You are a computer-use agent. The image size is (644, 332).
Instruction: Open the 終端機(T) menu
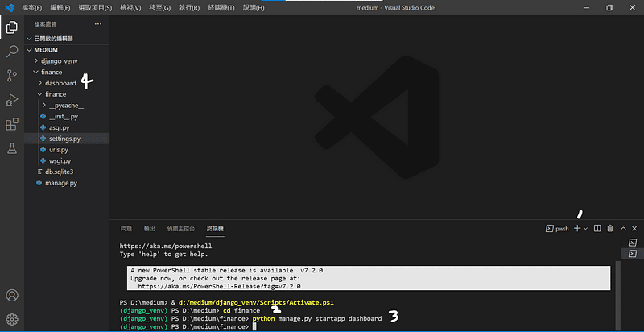(220, 7)
